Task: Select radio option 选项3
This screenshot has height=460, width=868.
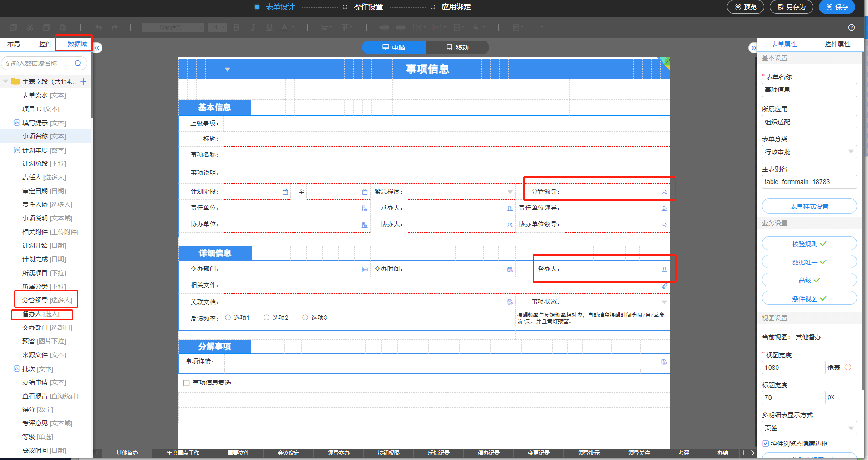Action: (x=305, y=317)
